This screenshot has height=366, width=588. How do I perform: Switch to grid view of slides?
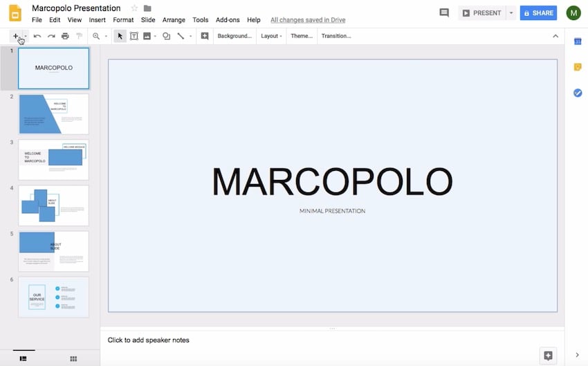click(x=73, y=358)
